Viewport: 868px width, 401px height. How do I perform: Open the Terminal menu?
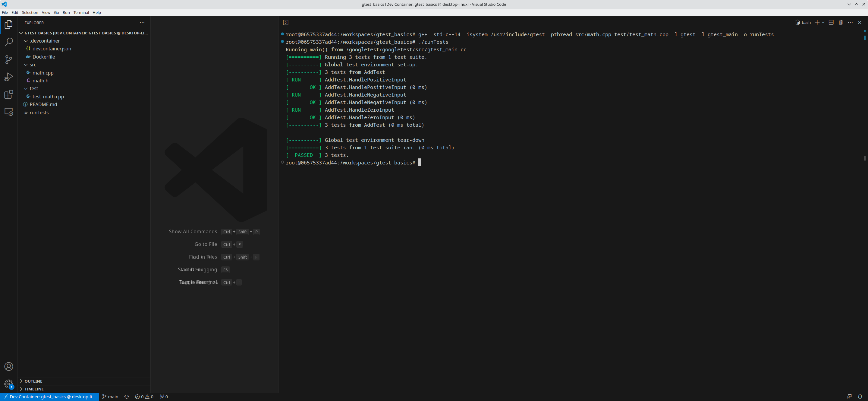(81, 12)
